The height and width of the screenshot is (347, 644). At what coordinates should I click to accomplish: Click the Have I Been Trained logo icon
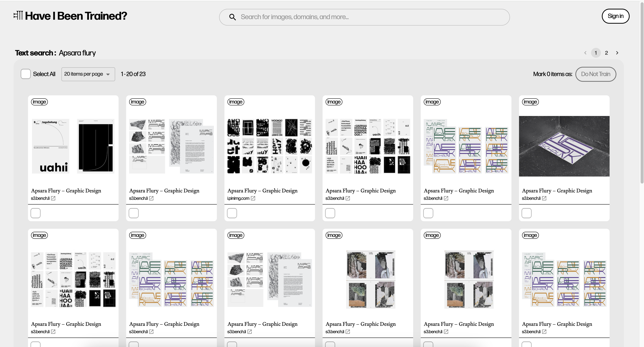(x=18, y=15)
